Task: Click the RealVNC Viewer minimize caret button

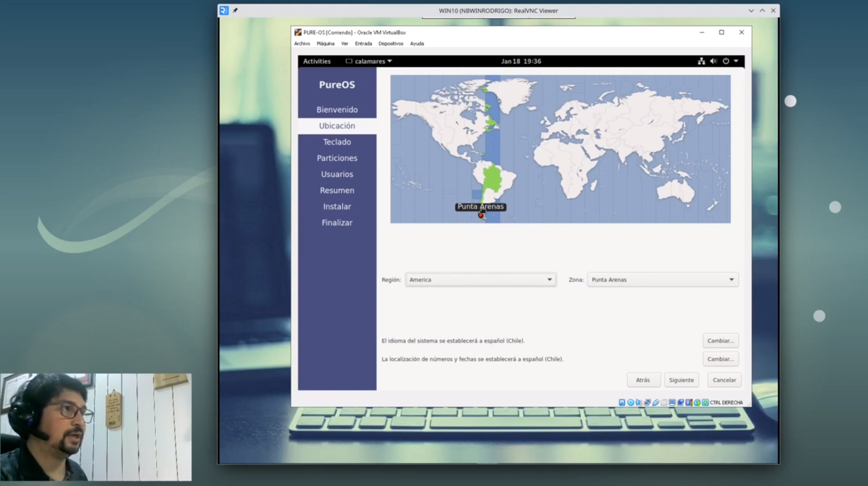Action: click(751, 11)
